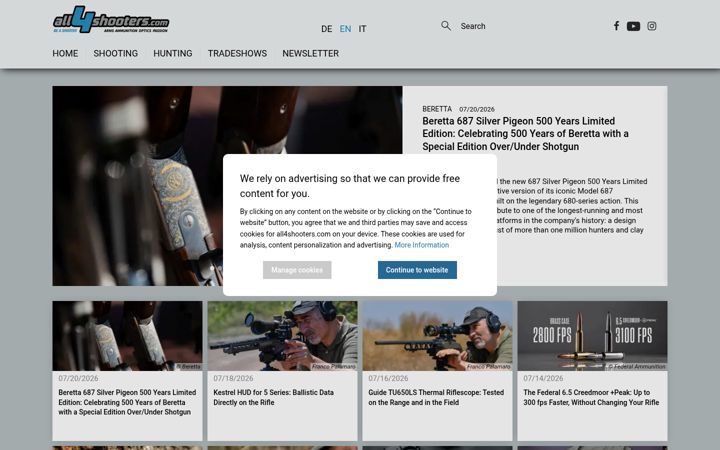Click the all4shooters.com logo
Viewport: 720px width, 450px height.
coord(111,20)
